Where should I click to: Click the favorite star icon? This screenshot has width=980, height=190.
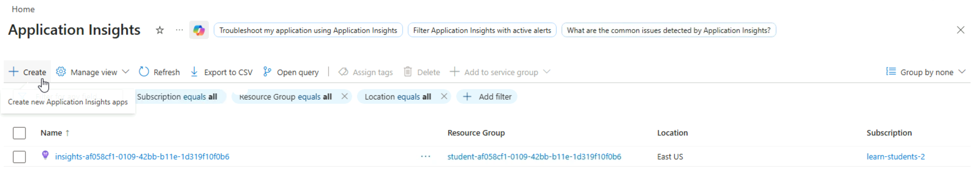160,30
